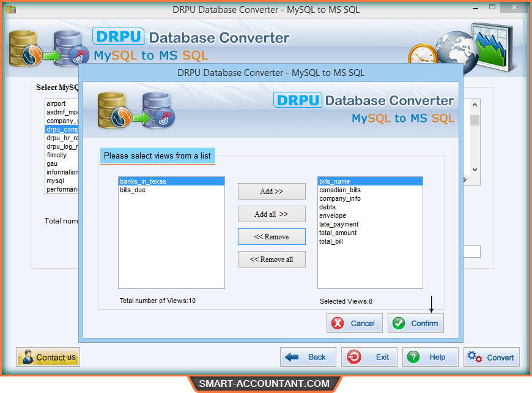Viewport: 532px width, 393px height.
Task: Select the highlighted drpu_comp database entry
Action: (62, 129)
